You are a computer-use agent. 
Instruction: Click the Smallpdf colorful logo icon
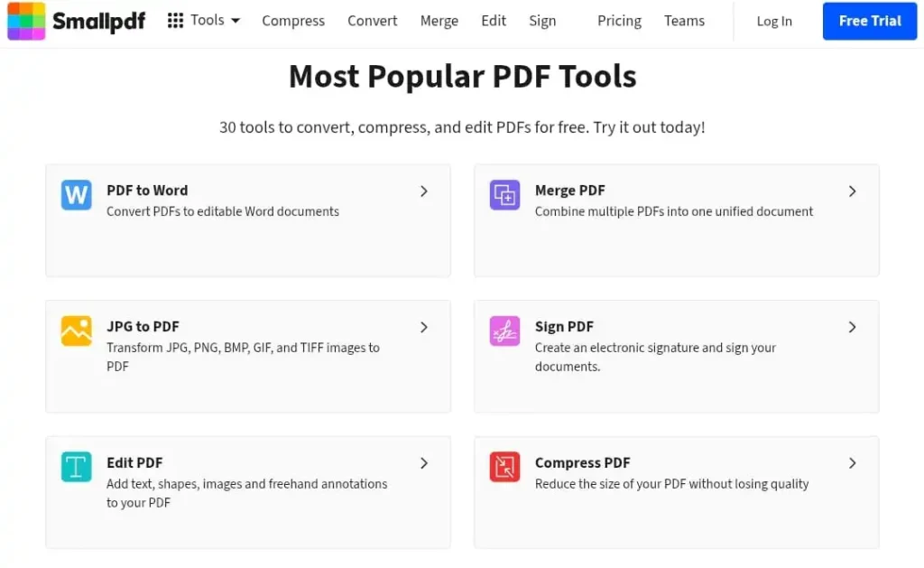coord(26,21)
